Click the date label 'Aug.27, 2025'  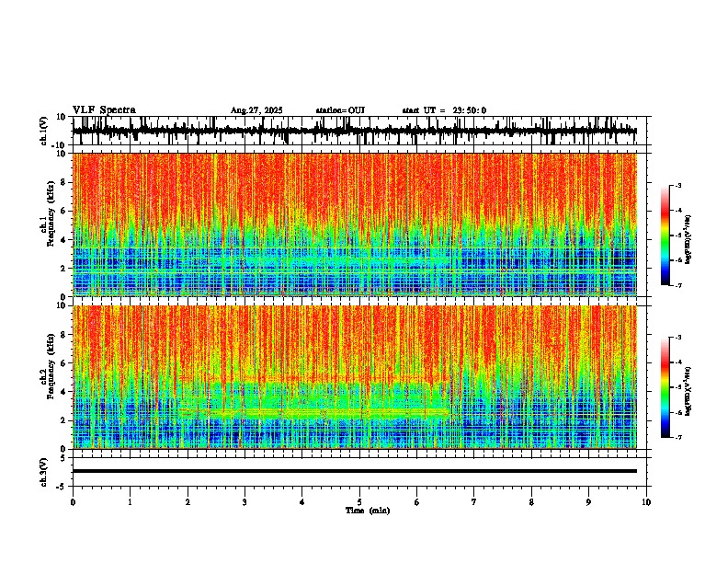tap(256, 110)
